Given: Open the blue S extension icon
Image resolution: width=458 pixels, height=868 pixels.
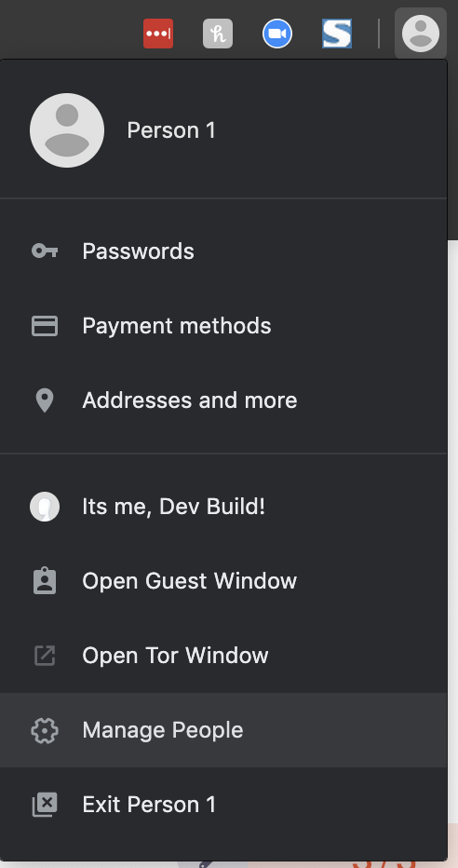Looking at the screenshot, I should point(337,34).
